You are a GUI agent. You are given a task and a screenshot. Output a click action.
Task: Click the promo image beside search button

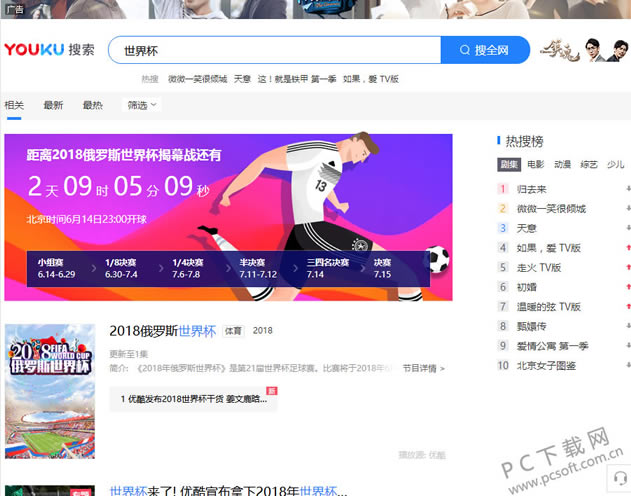(x=584, y=50)
